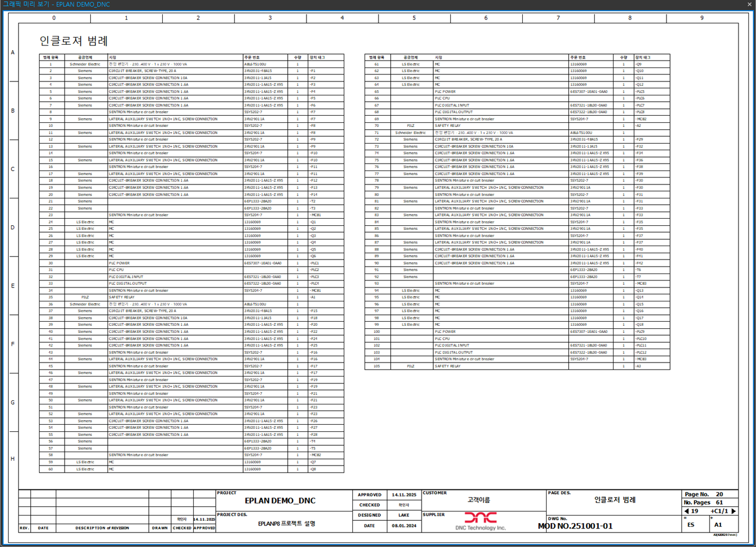Click row number "100" in the right table
The image size is (756, 547).
[x=377, y=332]
